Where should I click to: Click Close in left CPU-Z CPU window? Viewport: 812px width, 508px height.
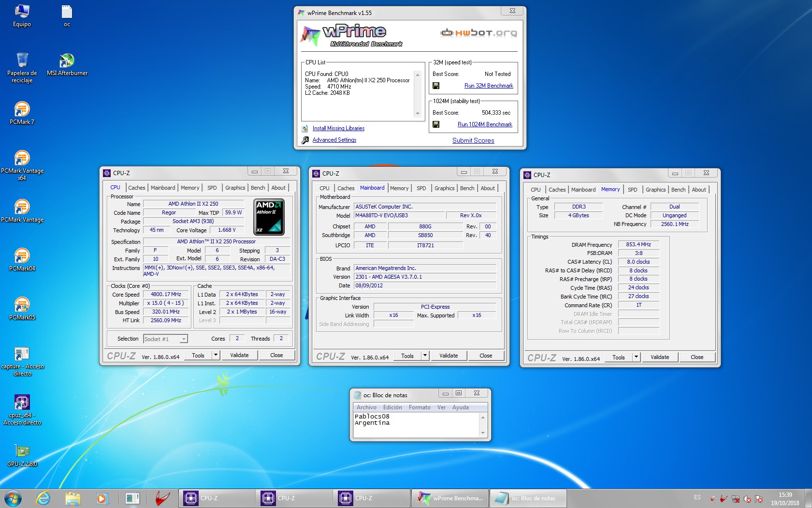point(276,355)
